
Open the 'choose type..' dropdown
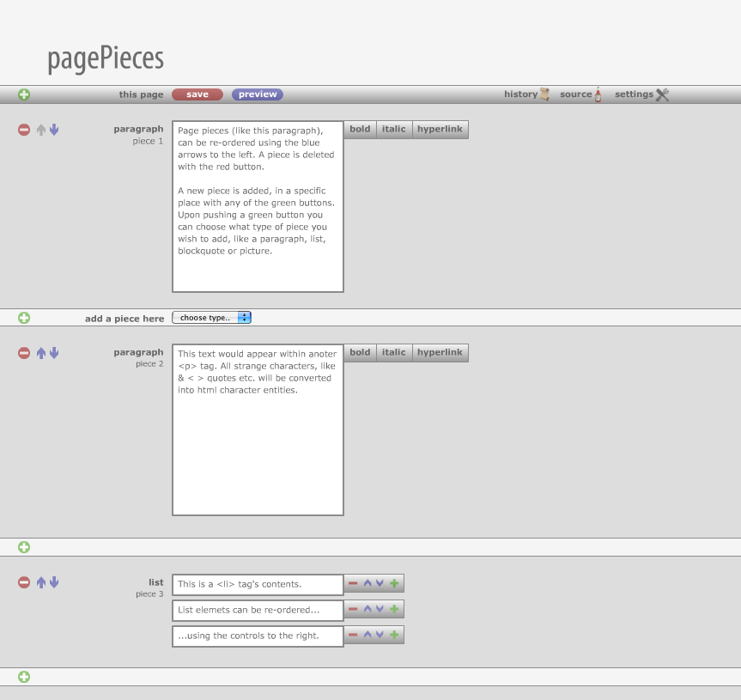[211, 318]
